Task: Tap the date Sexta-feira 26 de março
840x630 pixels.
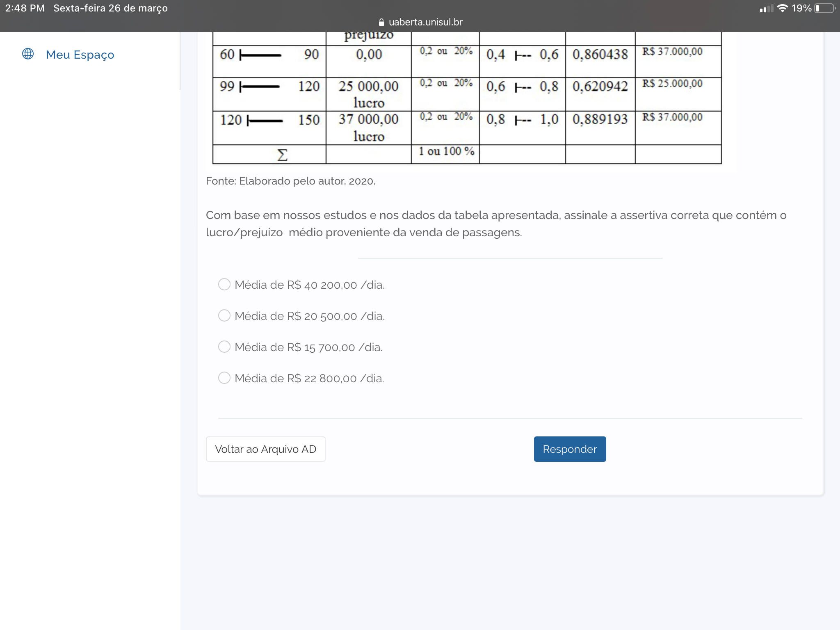Action: pyautogui.click(x=110, y=8)
